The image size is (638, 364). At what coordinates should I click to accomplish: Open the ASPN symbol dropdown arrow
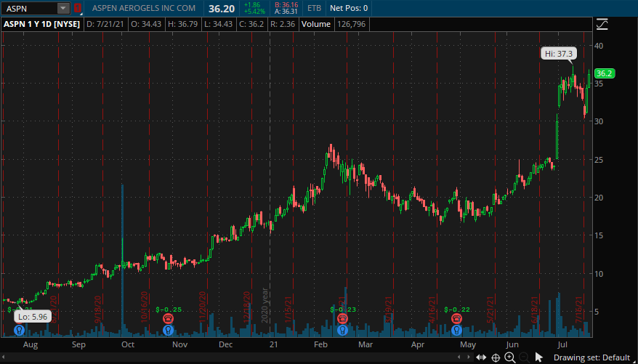[63, 8]
